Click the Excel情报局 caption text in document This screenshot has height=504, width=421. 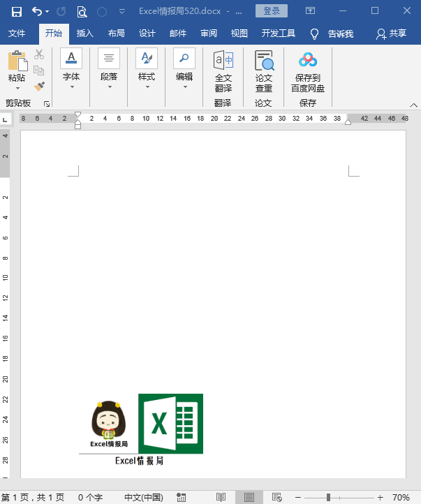point(139,461)
